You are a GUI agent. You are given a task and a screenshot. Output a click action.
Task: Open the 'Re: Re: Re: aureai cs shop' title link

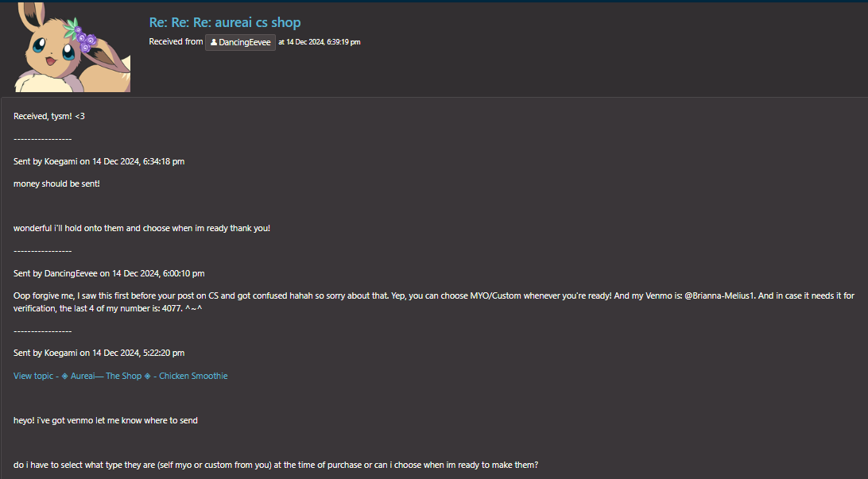coord(225,22)
